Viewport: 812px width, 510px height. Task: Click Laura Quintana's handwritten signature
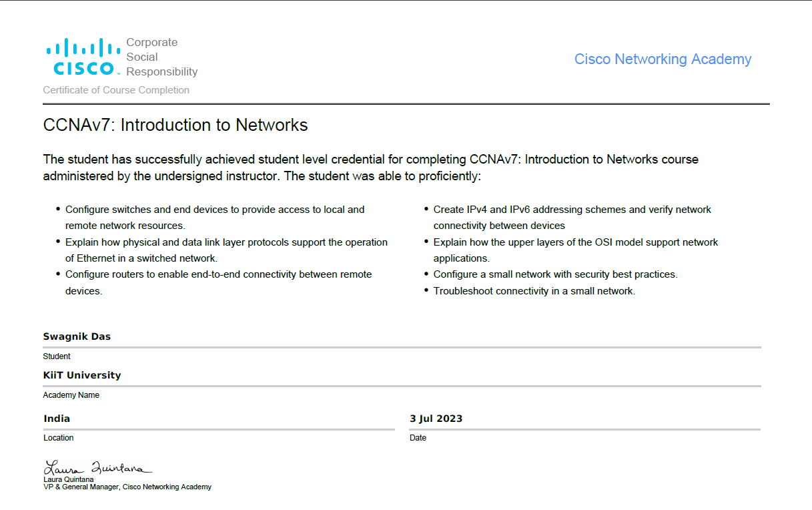[97, 467]
